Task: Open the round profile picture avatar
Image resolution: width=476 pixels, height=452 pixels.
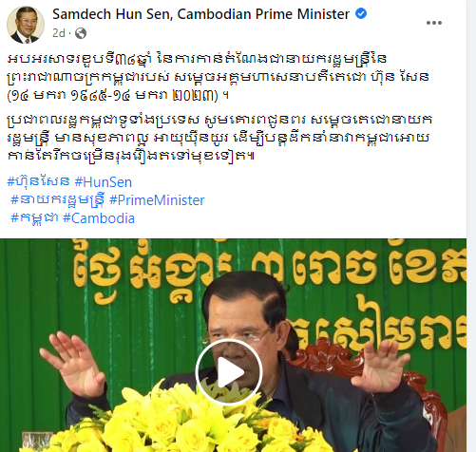Action: 26,25
